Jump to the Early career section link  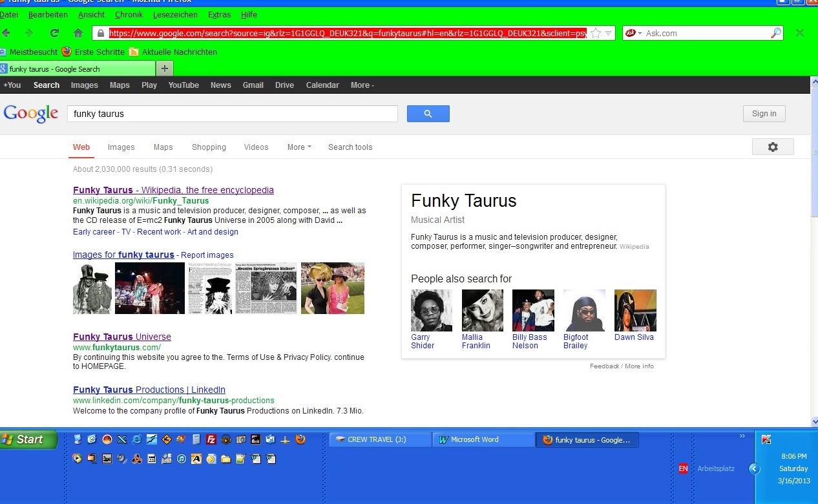[x=94, y=232]
